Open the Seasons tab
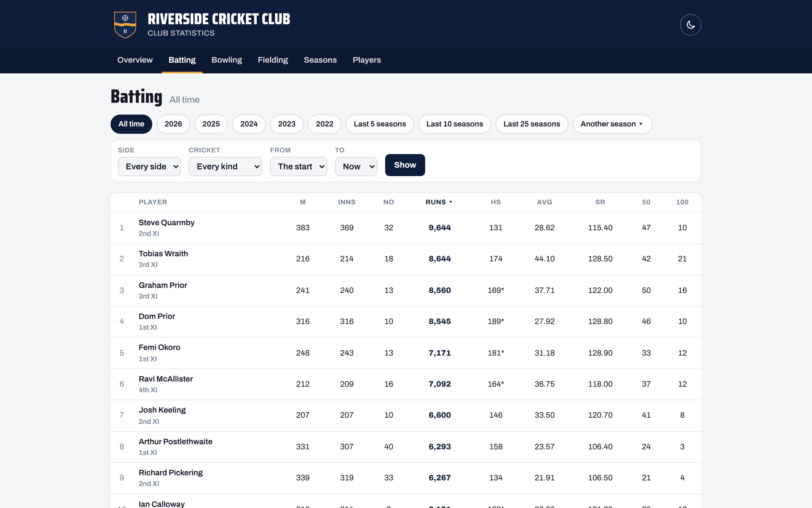The width and height of the screenshot is (812, 508). (x=320, y=60)
